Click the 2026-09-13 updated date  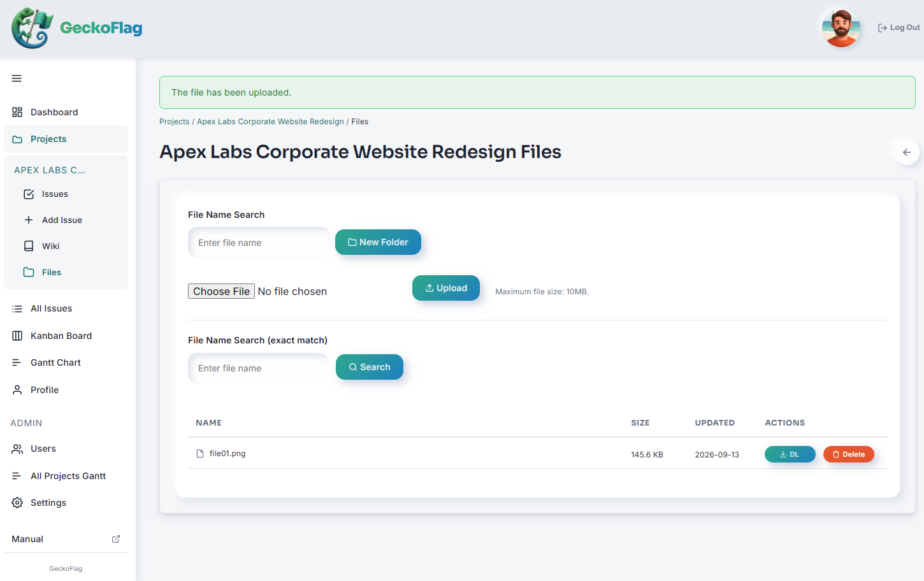pos(717,455)
